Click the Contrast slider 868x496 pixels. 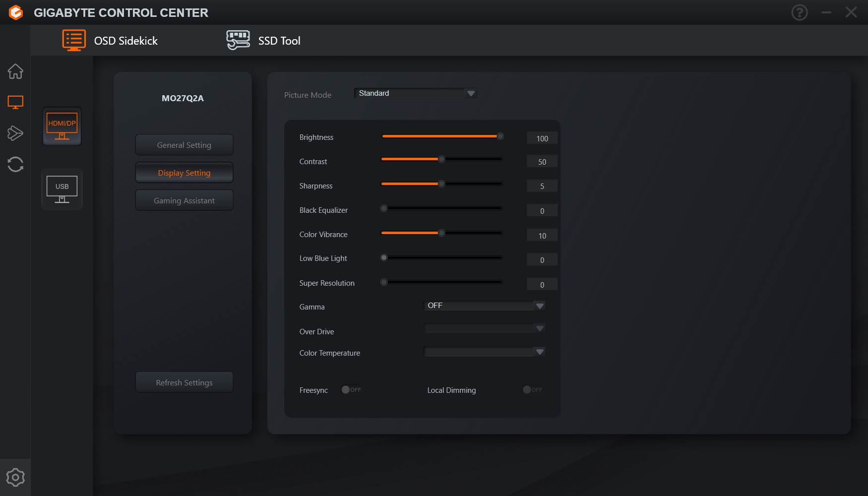click(442, 159)
